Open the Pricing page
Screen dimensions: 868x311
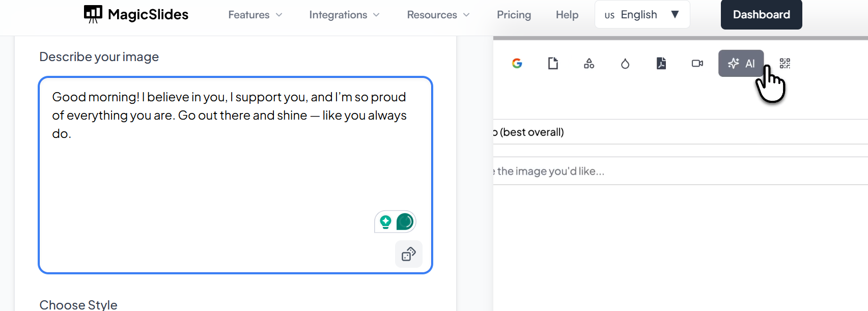tap(514, 15)
